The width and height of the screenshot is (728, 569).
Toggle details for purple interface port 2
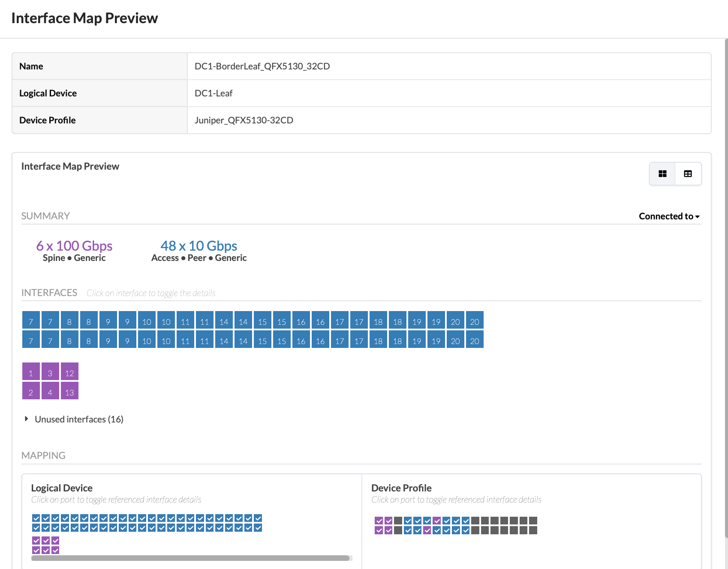pos(31,391)
